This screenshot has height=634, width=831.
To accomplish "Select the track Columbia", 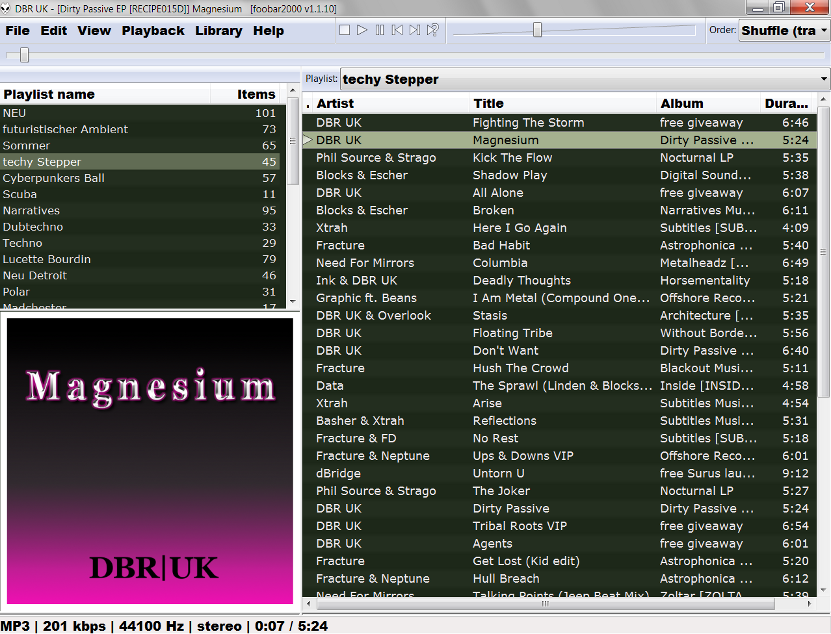I will (x=559, y=262).
